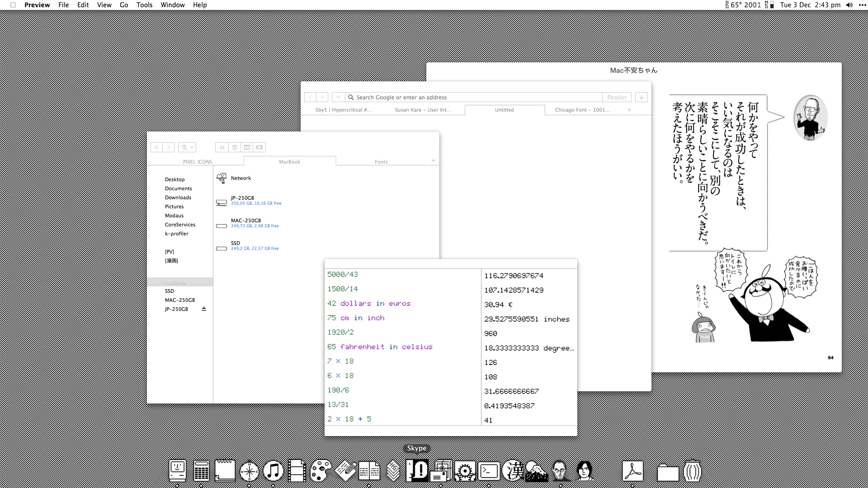Switch Finder to list view
This screenshot has width=868, height=488.
pyautogui.click(x=235, y=147)
